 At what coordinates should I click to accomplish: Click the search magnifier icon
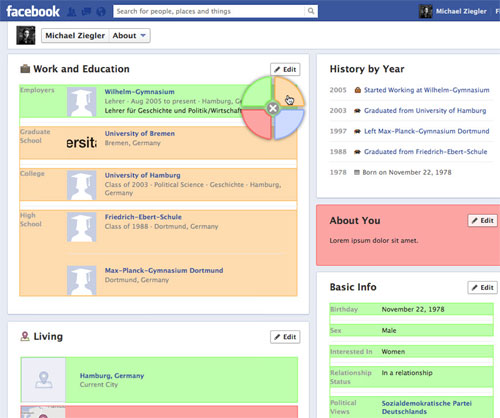tap(311, 11)
